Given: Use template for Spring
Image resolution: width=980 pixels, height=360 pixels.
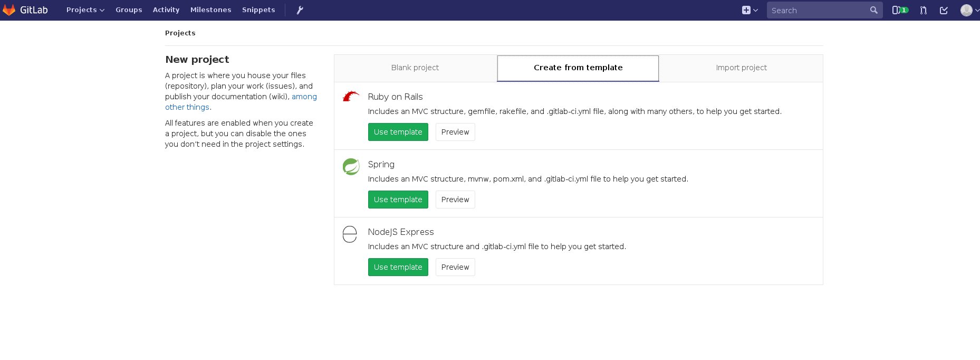Looking at the screenshot, I should point(398,200).
